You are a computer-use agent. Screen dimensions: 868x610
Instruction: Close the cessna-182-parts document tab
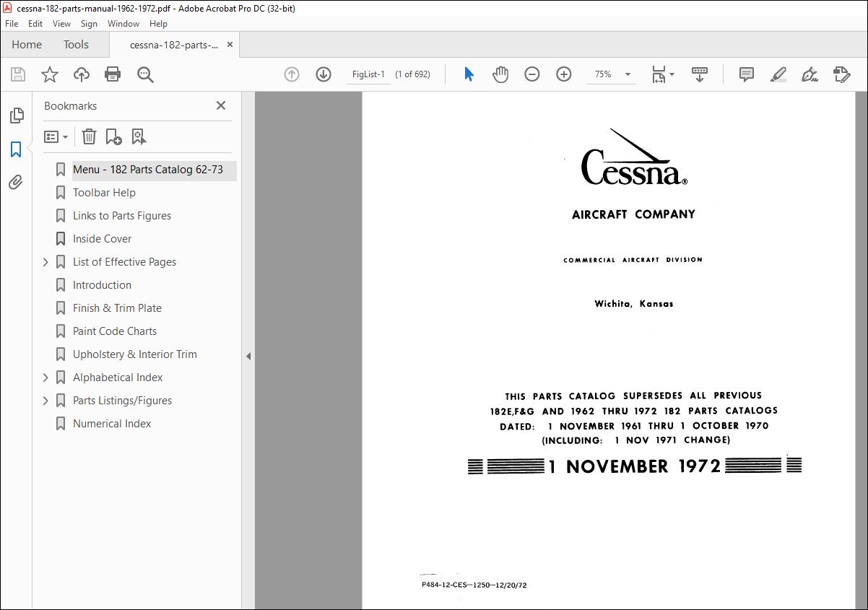tap(230, 45)
